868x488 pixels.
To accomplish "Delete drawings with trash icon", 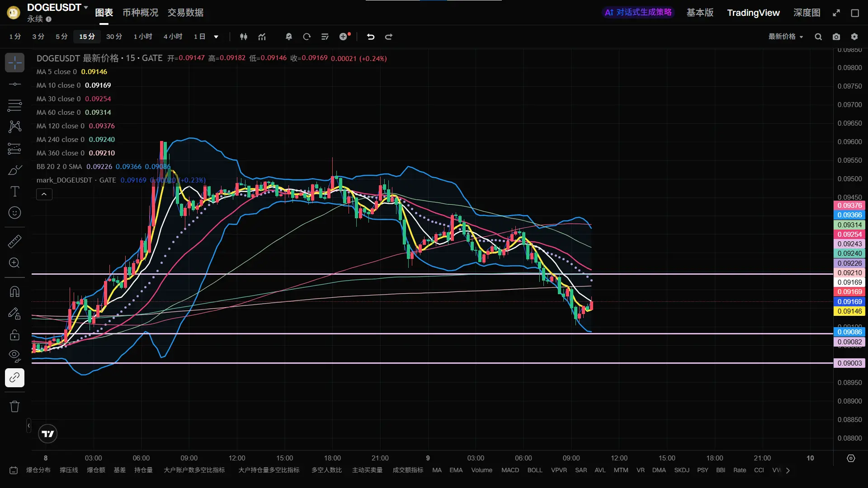I will coord(14,406).
